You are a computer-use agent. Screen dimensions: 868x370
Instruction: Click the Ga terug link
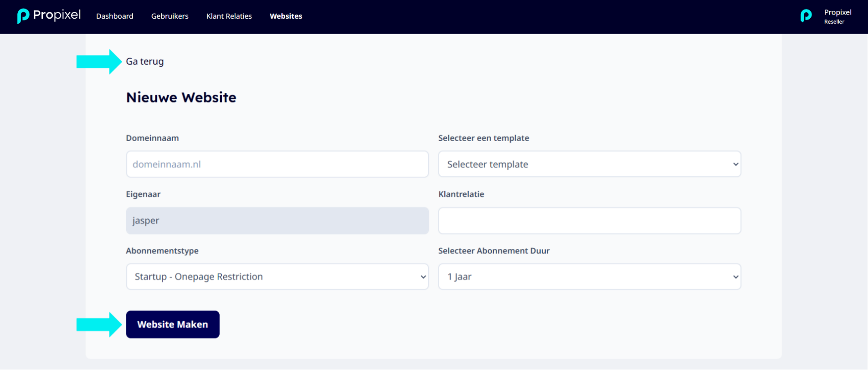point(145,61)
